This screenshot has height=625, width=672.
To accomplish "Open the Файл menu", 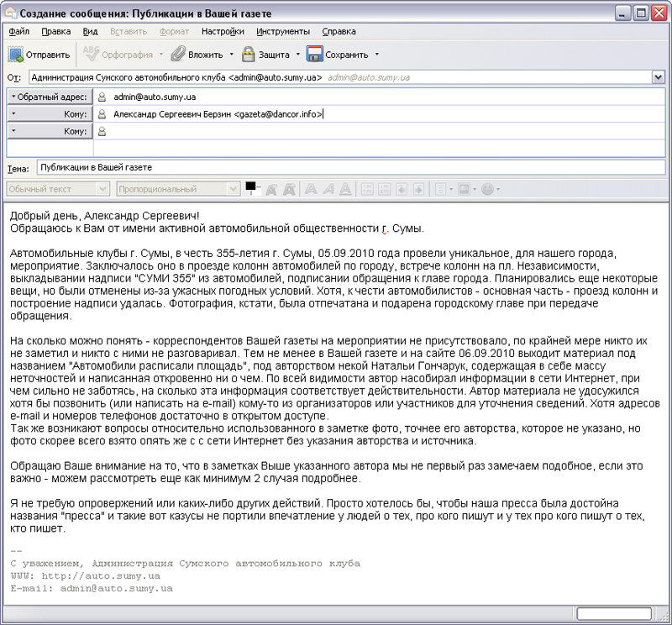I will click(18, 31).
